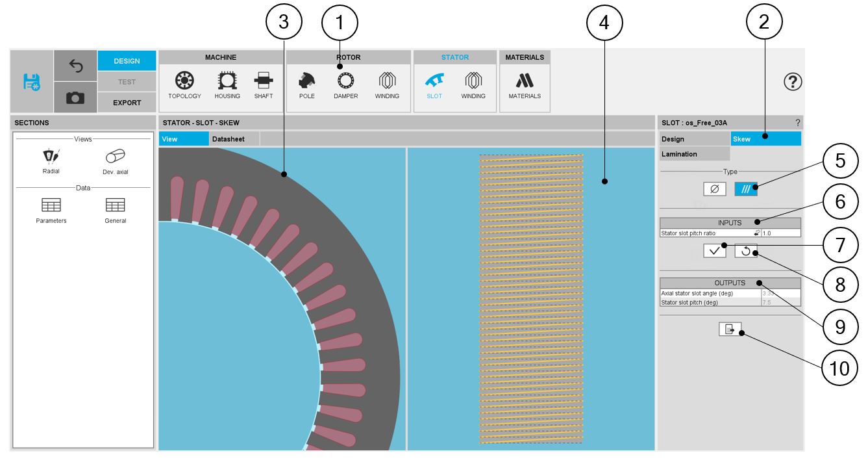Click the Stator slot pitch ratio field

click(x=780, y=233)
